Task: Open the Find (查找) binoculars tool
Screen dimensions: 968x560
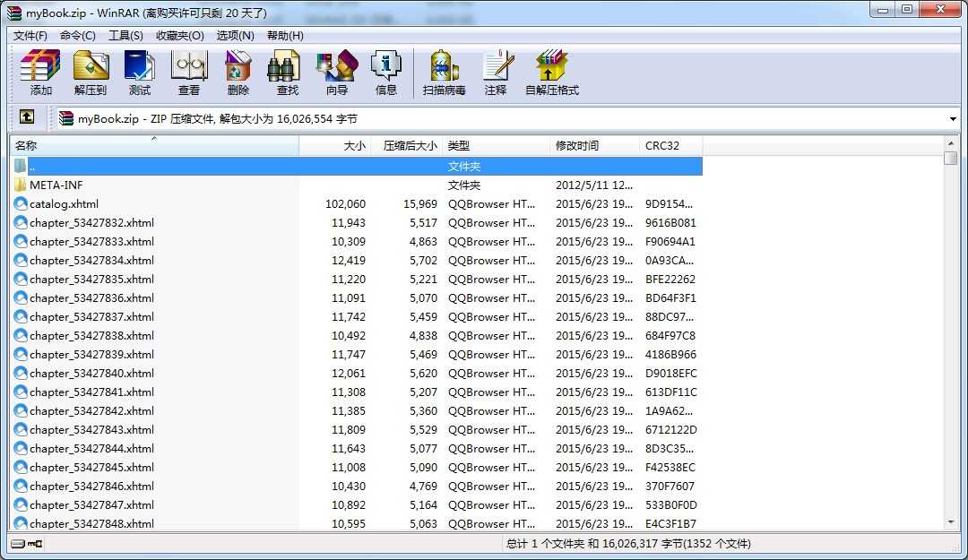Action: tap(284, 65)
